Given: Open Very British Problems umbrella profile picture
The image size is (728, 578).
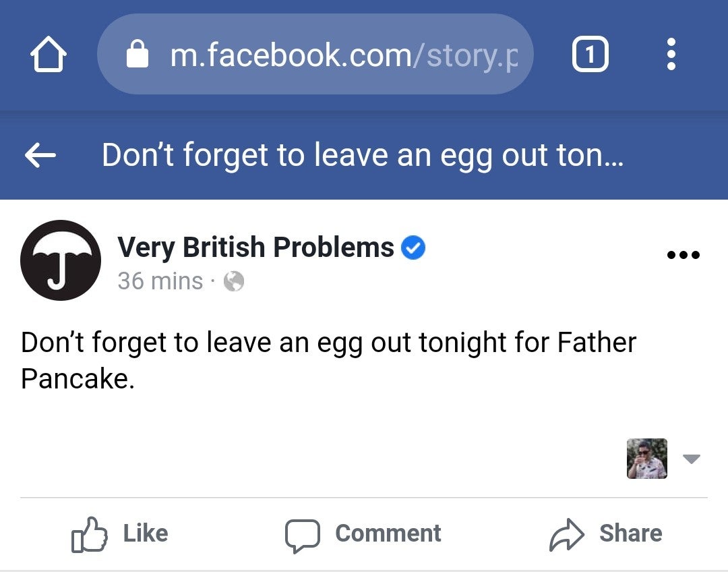Looking at the screenshot, I should coord(61,260).
